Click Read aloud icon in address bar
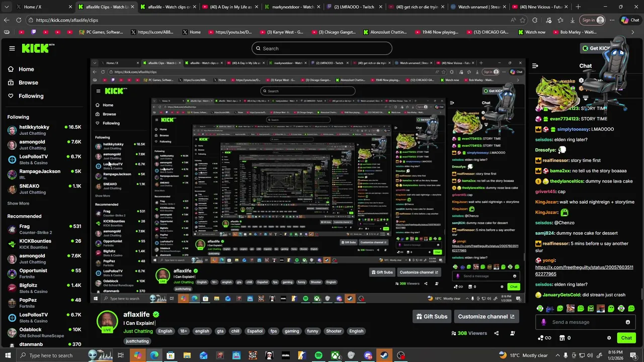Viewport: 644px width, 362px height. pyautogui.click(x=513, y=20)
